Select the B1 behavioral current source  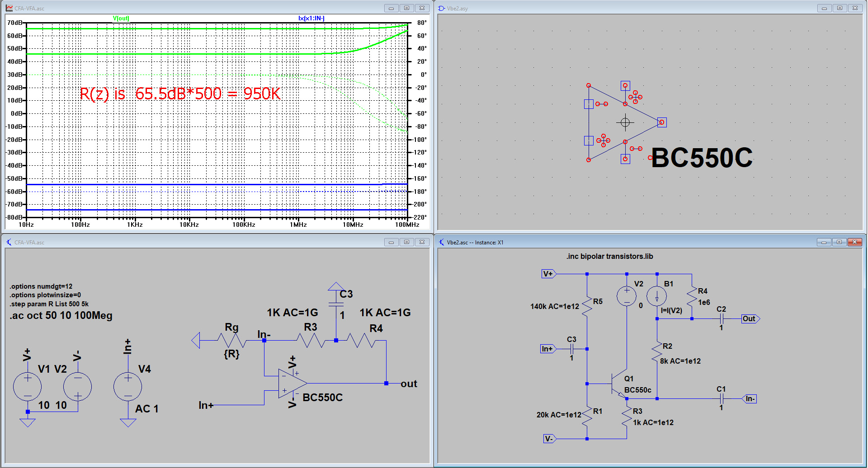point(657,296)
